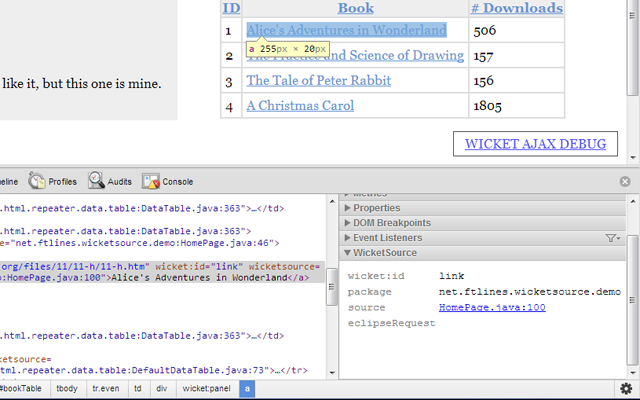This screenshot has width=640, height=400.
Task: Select the HomePage.java:46 source line
Action: (140, 243)
